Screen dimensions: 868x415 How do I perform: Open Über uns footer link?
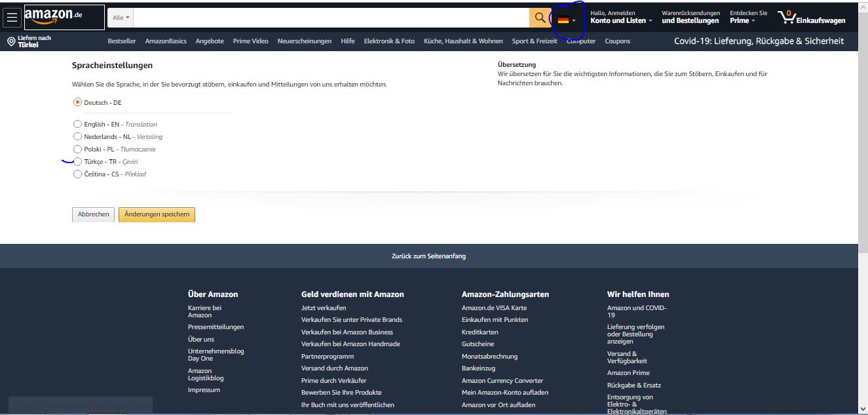(201, 340)
